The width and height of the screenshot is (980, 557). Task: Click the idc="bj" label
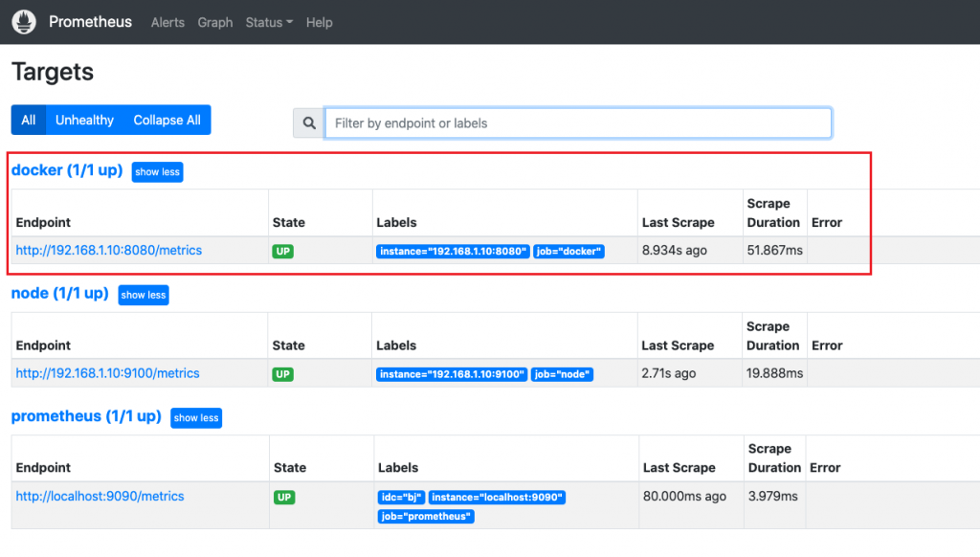pyautogui.click(x=401, y=498)
